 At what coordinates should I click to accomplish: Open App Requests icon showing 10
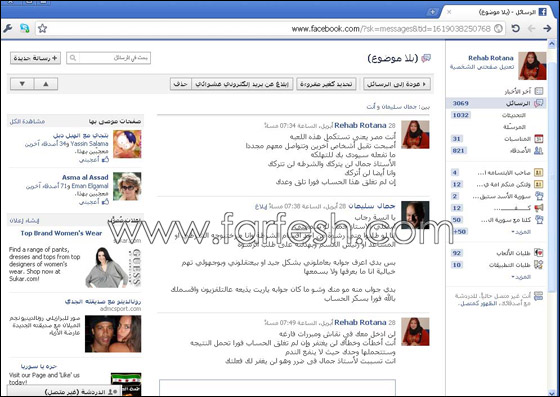click(x=539, y=265)
